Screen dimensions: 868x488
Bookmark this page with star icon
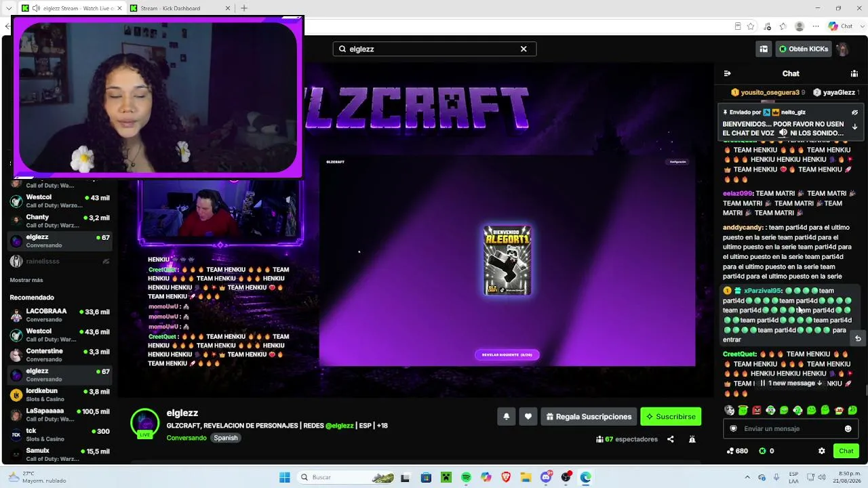(751, 26)
